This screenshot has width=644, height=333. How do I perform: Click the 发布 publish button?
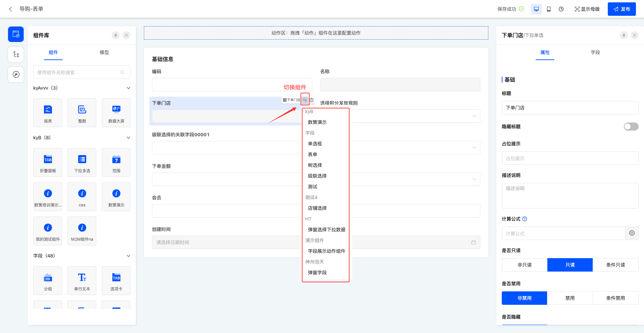[622, 9]
